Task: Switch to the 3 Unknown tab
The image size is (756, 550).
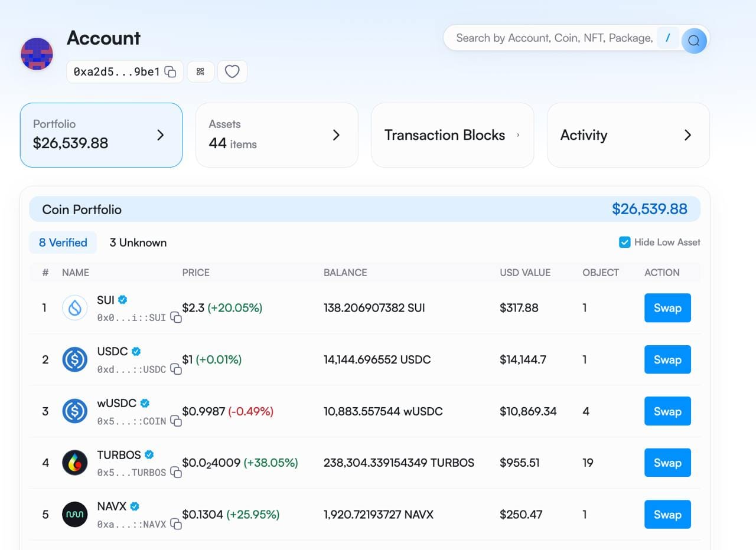Action: pyautogui.click(x=138, y=243)
